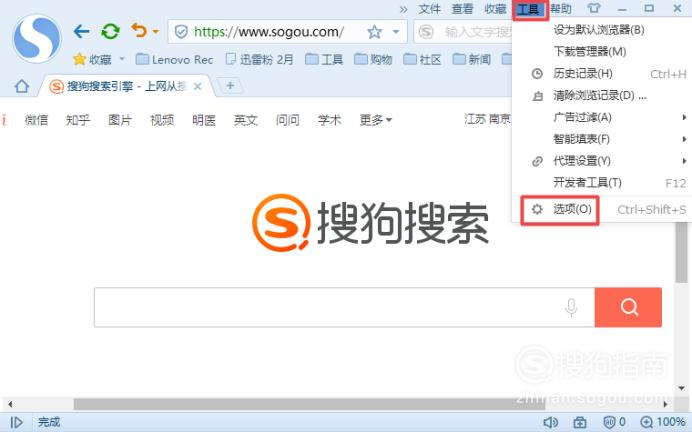Screen dimensions: 692x432
Task: Refresh the page with green arrows icon
Action: (110, 31)
